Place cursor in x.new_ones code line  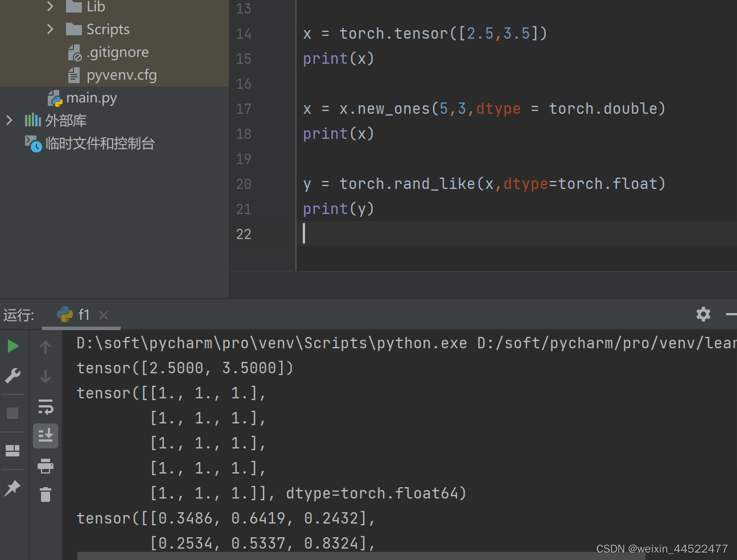(484, 109)
